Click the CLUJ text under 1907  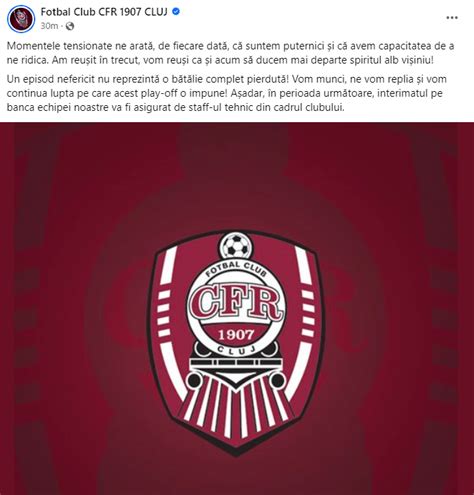236,350
